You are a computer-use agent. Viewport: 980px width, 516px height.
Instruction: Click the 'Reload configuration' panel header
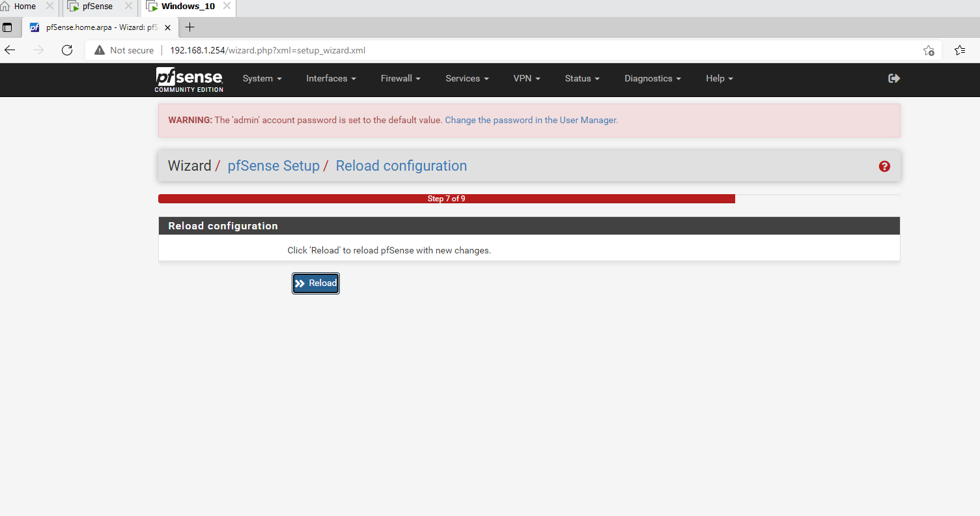pyautogui.click(x=529, y=226)
